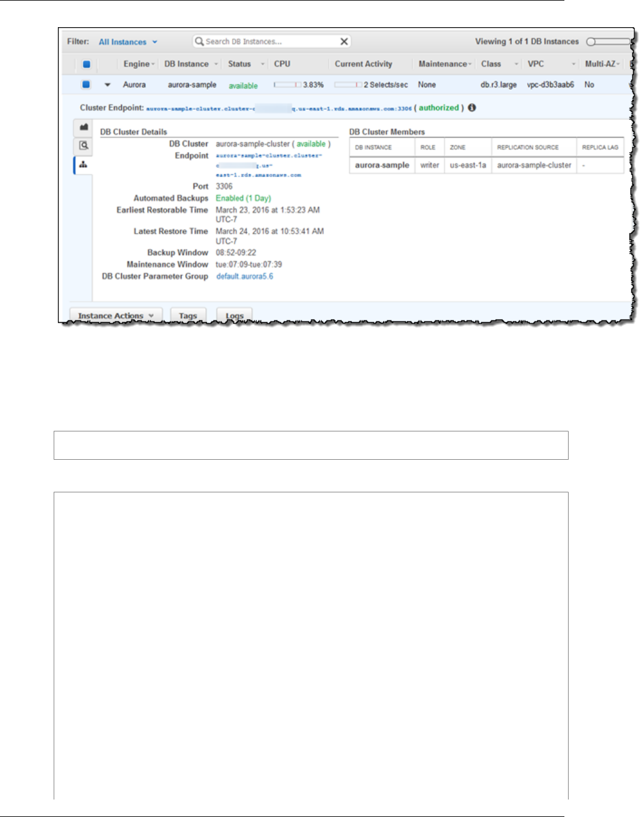Screen dimensions: 644x817
Task: Clear the search with the X icon
Action: coord(344,42)
